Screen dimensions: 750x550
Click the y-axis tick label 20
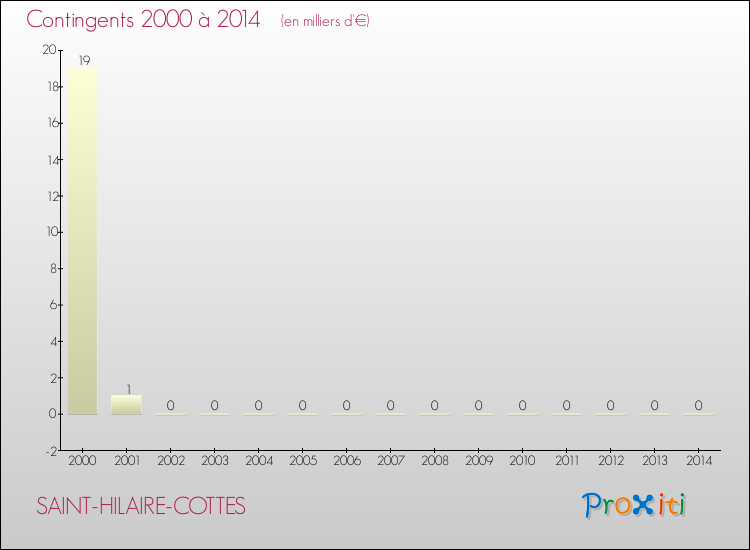click(x=49, y=50)
